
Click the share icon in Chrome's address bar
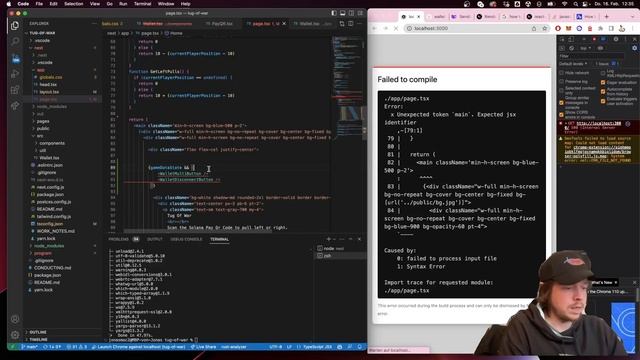(534, 29)
